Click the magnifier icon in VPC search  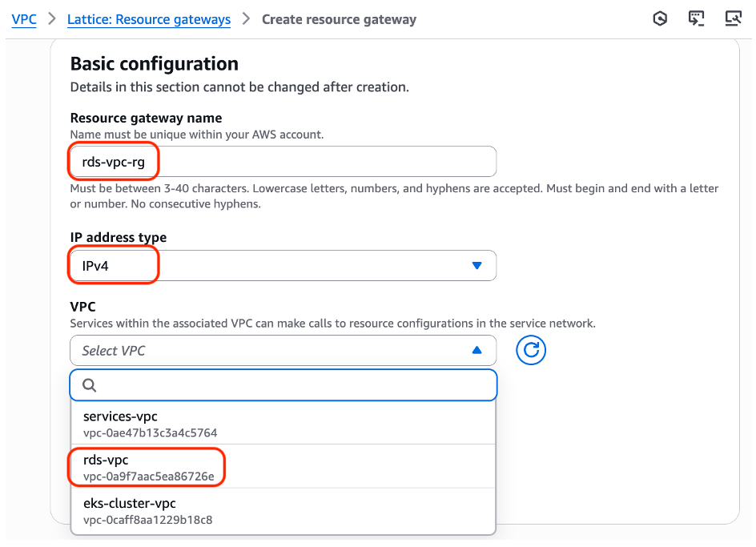[x=90, y=385]
